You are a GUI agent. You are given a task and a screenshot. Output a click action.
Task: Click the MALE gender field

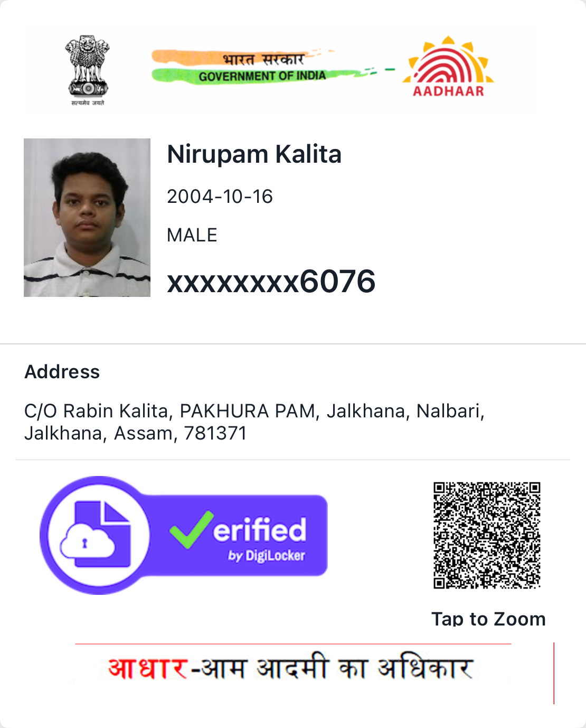tap(192, 235)
